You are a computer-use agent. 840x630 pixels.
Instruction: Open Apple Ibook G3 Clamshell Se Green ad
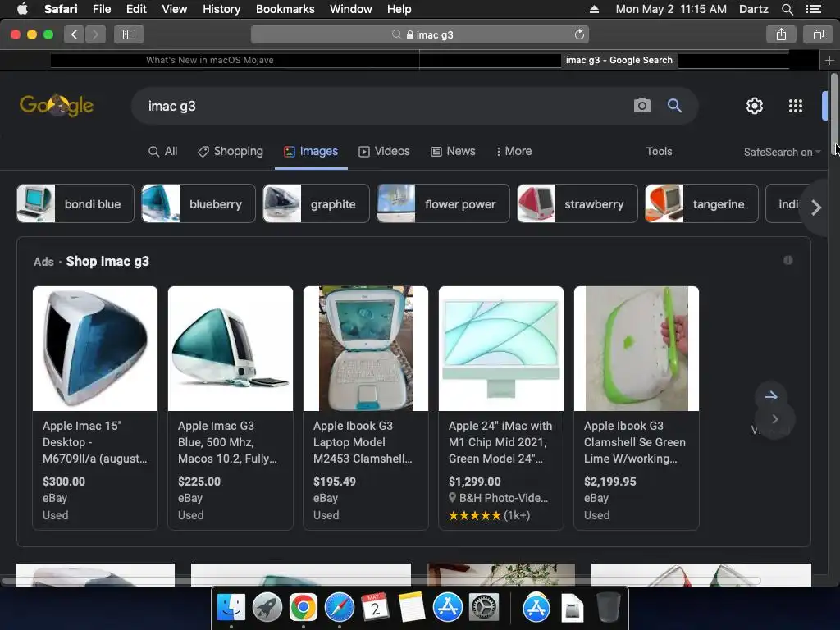point(634,442)
